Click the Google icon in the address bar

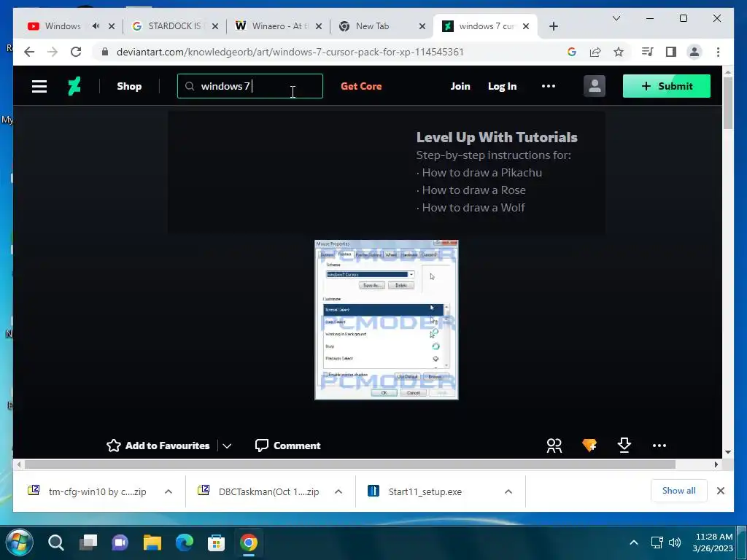coord(572,52)
